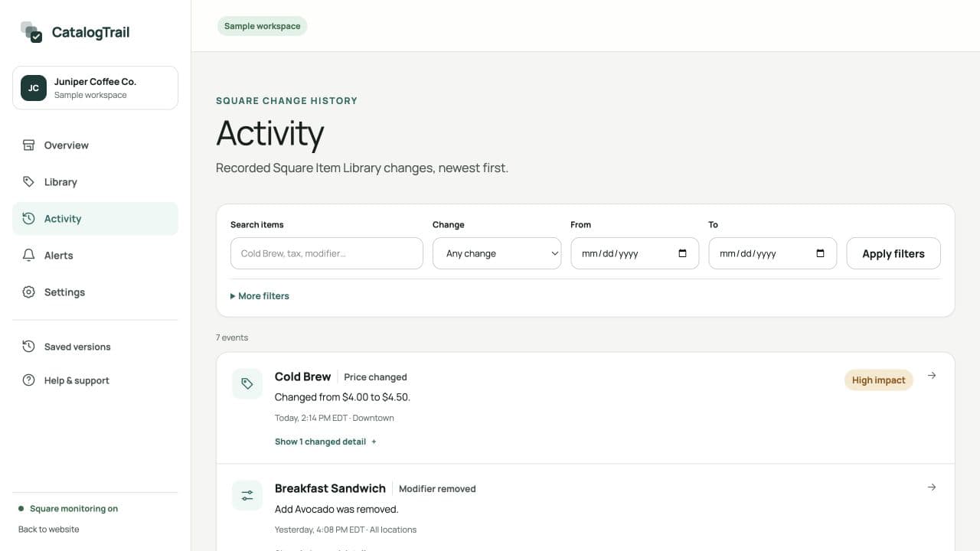This screenshot has width=980, height=551.
Task: Click the 'Modifier removed' label
Action: [437, 489]
